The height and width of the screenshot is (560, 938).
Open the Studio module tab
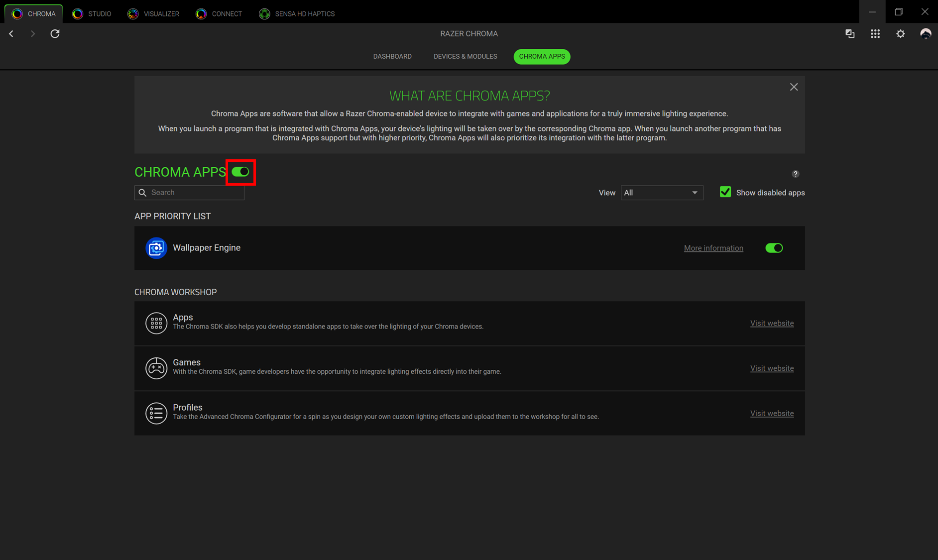(x=92, y=13)
